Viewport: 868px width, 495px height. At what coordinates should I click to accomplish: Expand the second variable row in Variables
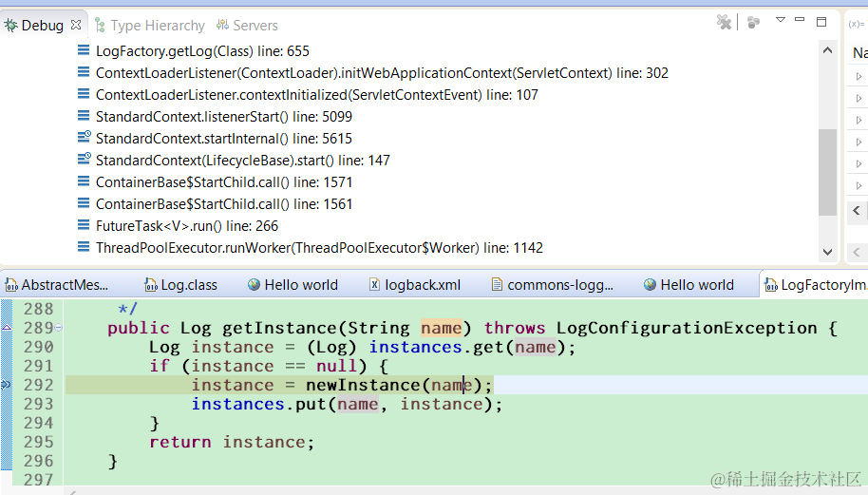(x=859, y=98)
